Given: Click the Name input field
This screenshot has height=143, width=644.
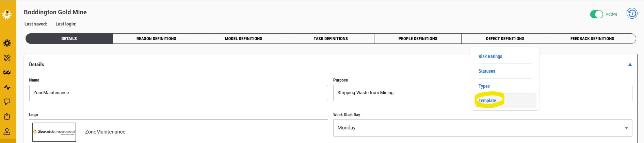Looking at the screenshot, I should 178,93.
